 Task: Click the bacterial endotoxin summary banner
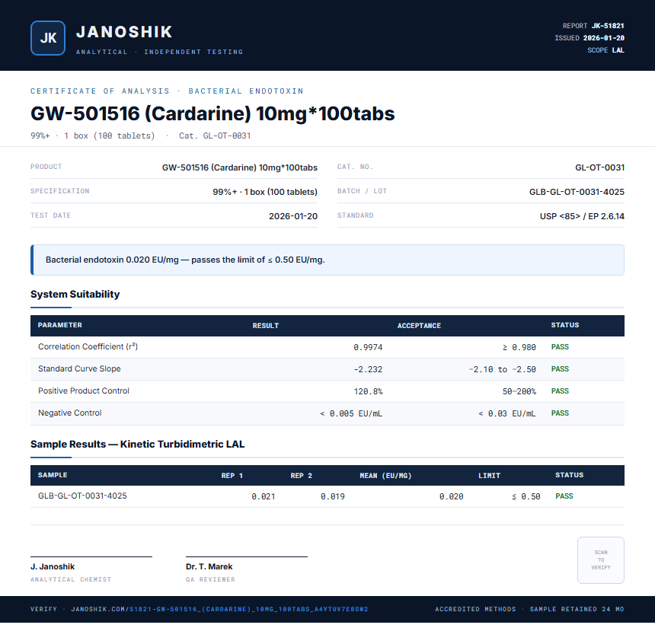(x=327, y=260)
